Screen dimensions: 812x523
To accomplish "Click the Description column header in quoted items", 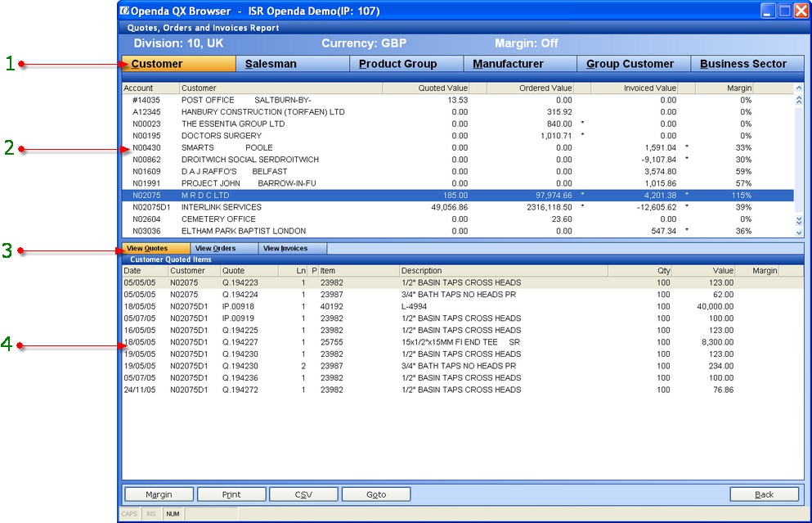I will point(504,271).
